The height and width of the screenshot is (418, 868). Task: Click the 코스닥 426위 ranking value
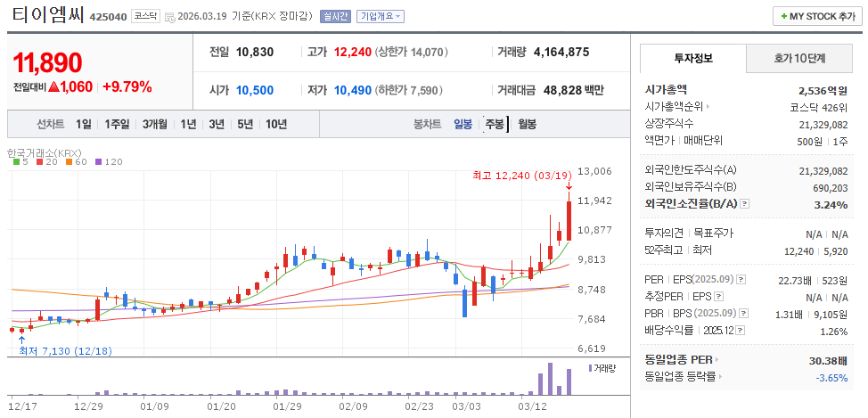point(819,107)
